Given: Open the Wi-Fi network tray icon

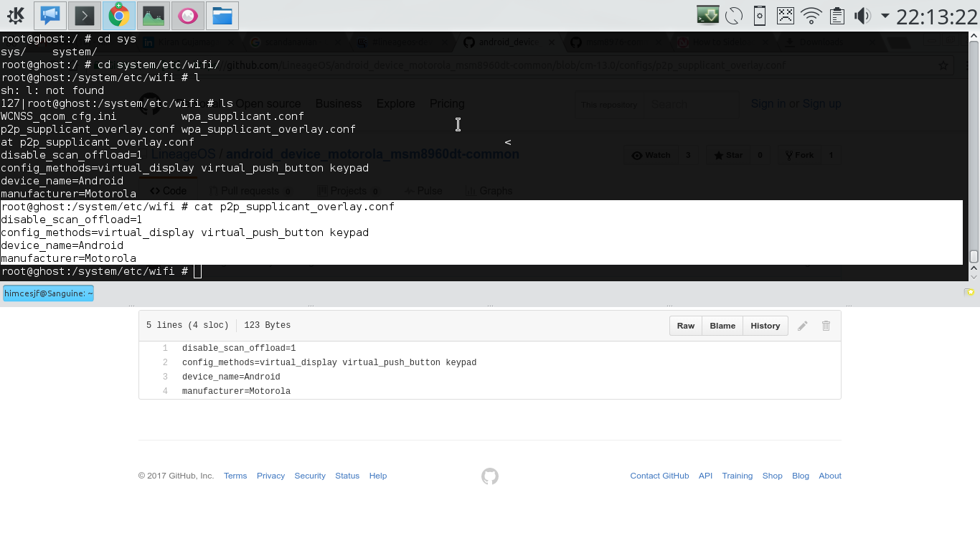Looking at the screenshot, I should (811, 15).
